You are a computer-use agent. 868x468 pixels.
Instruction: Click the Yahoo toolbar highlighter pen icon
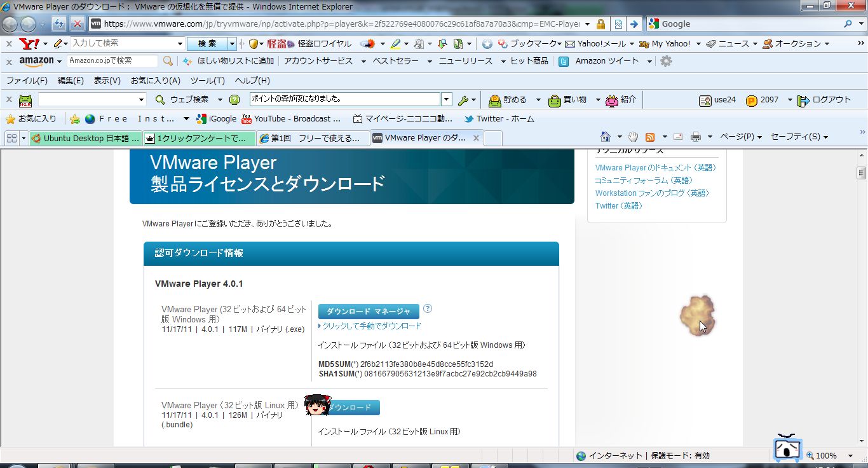click(x=395, y=44)
